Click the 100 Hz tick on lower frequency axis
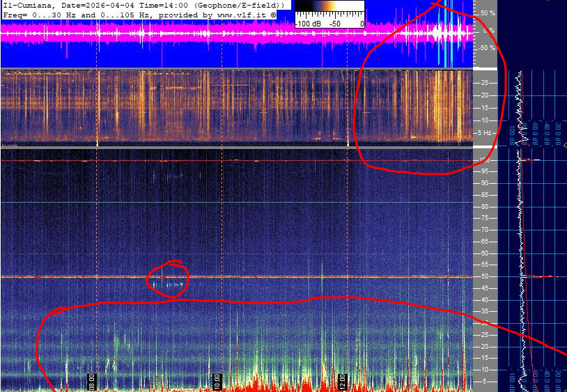The width and height of the screenshot is (567, 392). [485, 161]
